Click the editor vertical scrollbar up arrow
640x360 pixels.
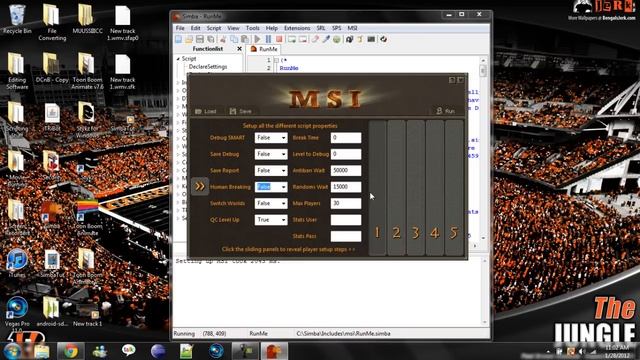483,60
